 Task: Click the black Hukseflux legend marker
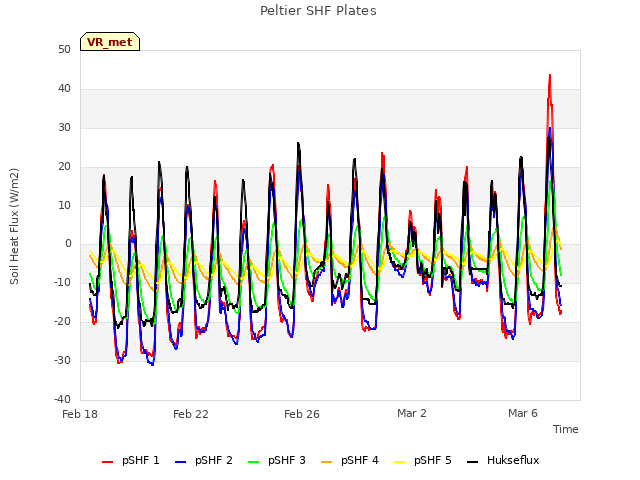pyautogui.click(x=472, y=462)
